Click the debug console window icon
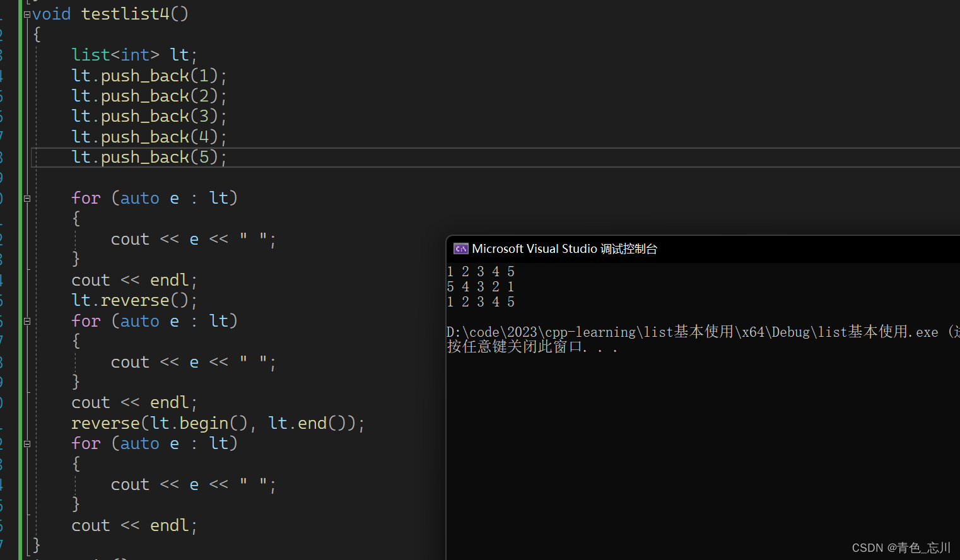 coord(461,248)
